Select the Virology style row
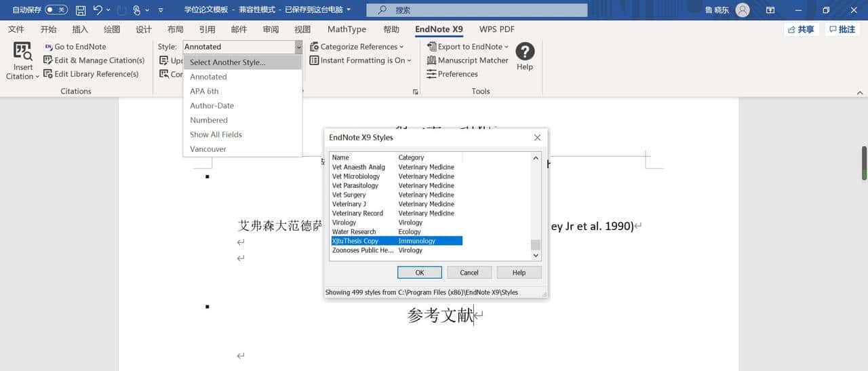The height and width of the screenshot is (371, 868). pyautogui.click(x=397, y=222)
